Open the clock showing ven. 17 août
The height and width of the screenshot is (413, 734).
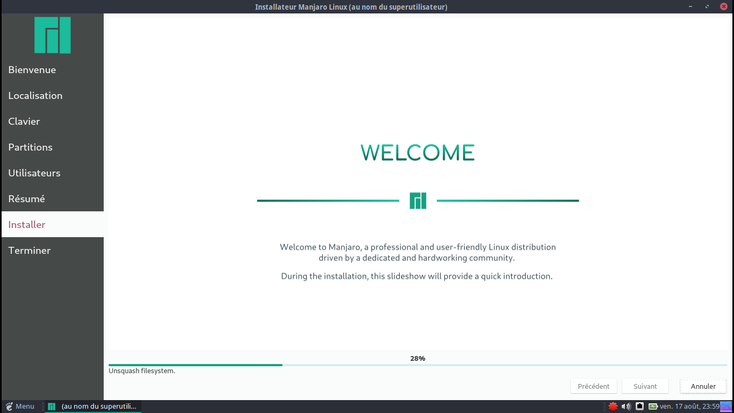point(689,406)
